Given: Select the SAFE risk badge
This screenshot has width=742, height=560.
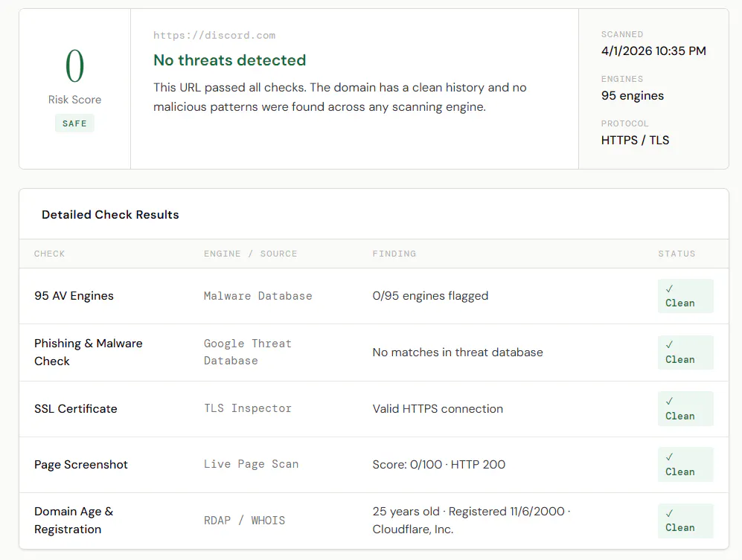Looking at the screenshot, I should click(74, 123).
